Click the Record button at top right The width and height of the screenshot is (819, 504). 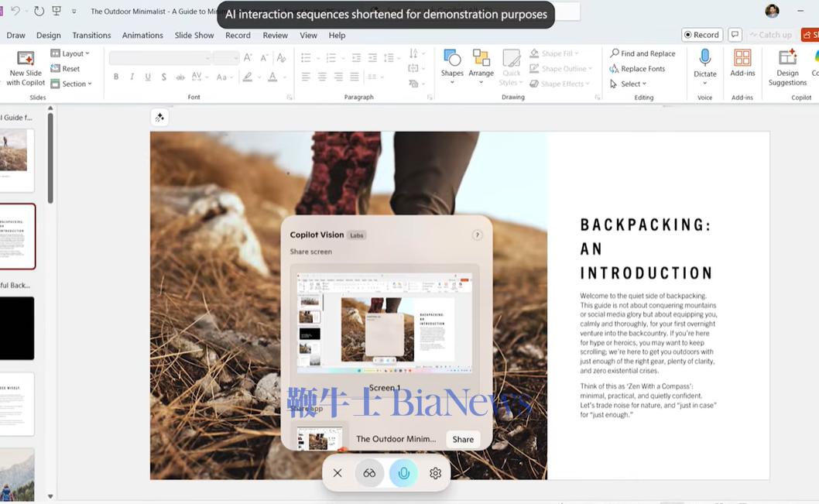coord(701,35)
